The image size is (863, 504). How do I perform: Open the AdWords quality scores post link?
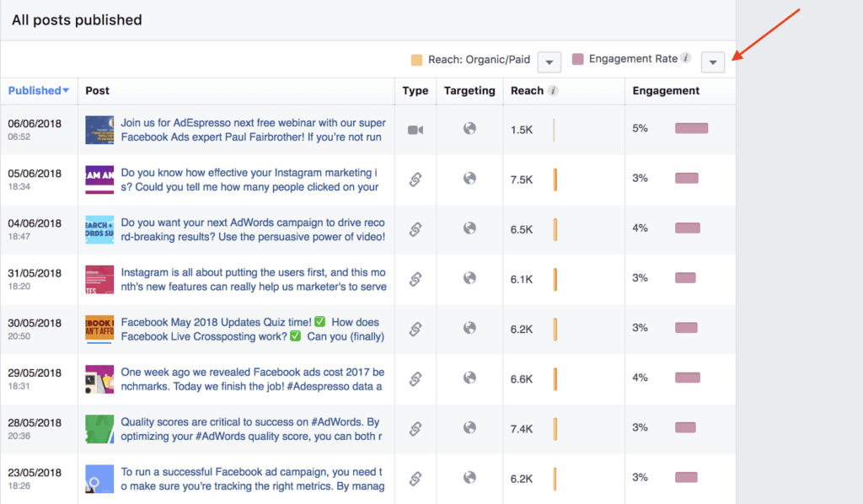click(x=251, y=429)
